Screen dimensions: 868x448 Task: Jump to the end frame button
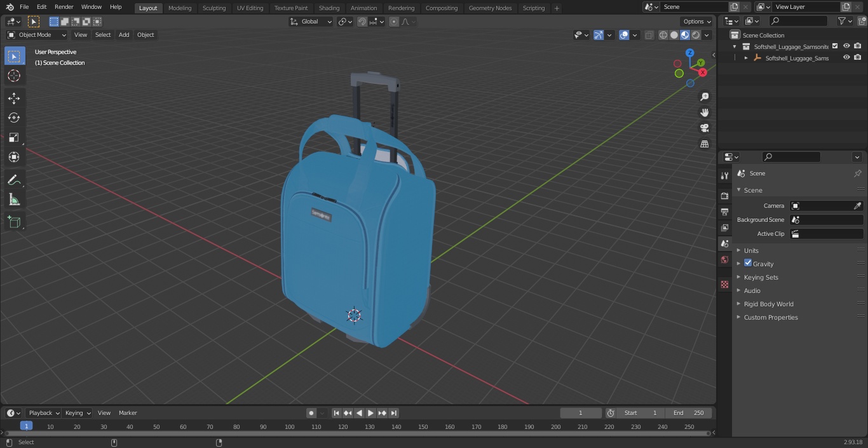tap(393, 413)
